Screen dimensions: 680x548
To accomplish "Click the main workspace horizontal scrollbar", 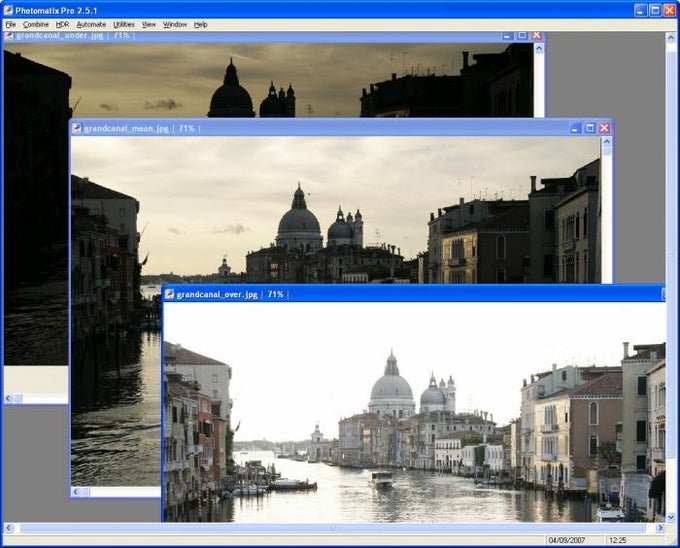I will (x=330, y=527).
